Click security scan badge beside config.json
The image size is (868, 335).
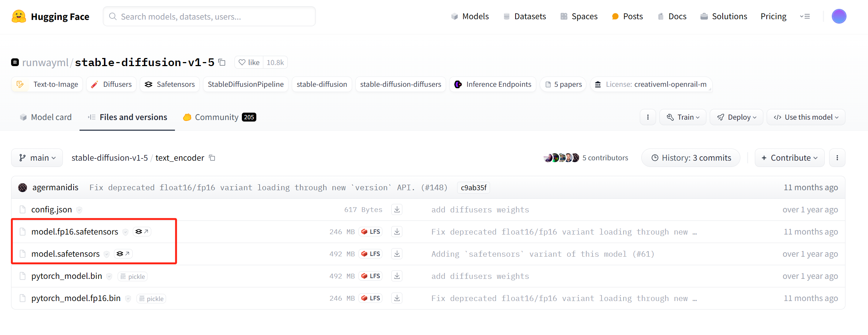point(79,210)
